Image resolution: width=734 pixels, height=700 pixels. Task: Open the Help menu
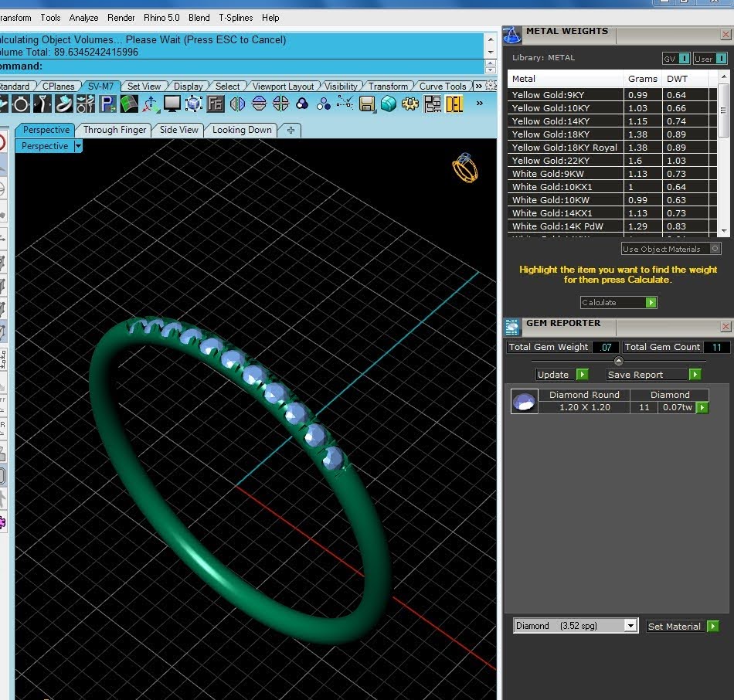270,18
